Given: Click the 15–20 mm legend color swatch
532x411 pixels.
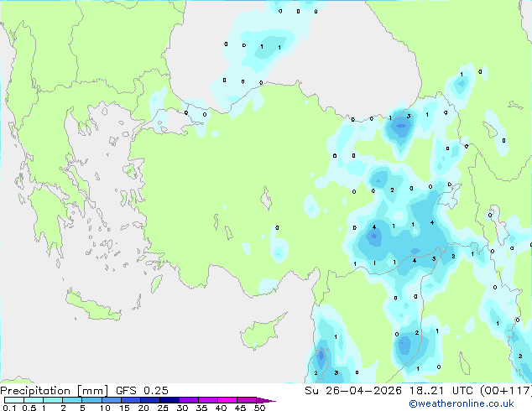Looking at the screenshot, I should coord(130,400).
